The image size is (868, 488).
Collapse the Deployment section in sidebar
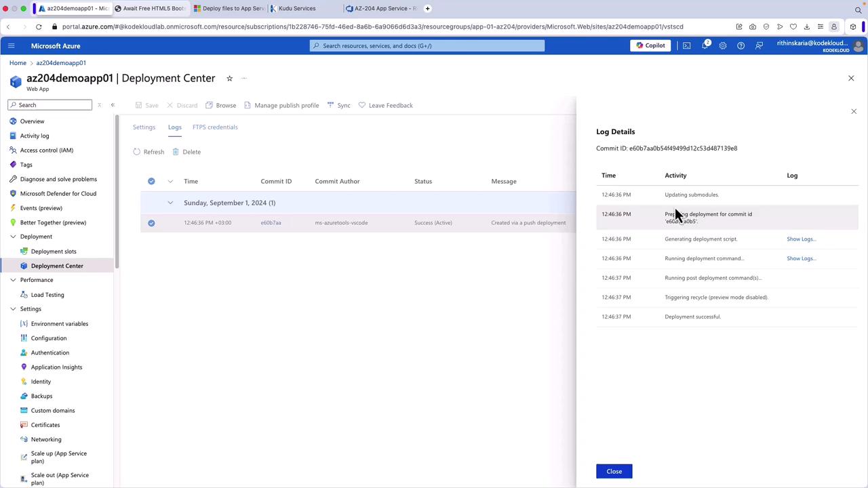[x=13, y=237]
